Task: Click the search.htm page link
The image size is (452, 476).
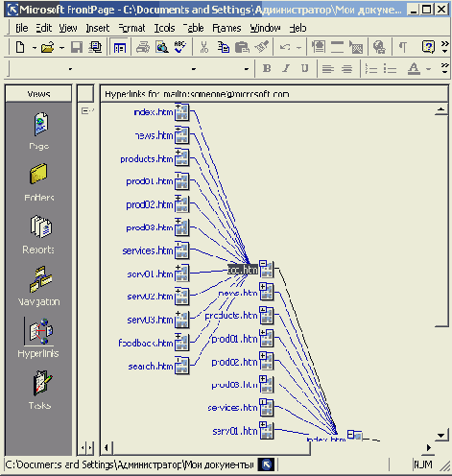Action: point(151,367)
